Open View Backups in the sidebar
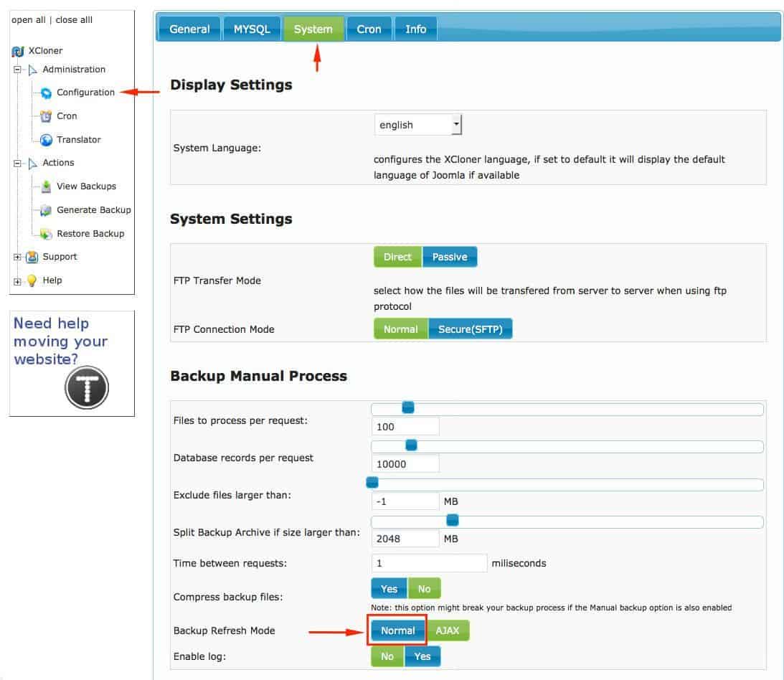The height and width of the screenshot is (680, 784). [x=87, y=186]
